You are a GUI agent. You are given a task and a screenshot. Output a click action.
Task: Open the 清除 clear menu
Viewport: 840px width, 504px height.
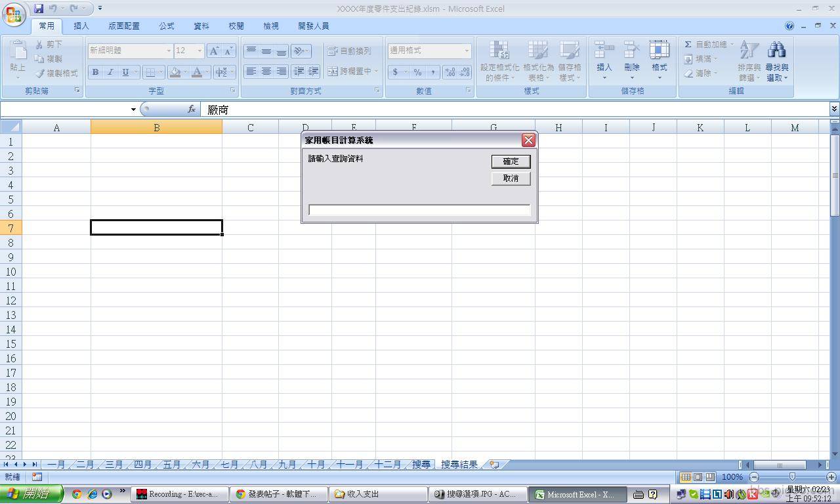pos(700,73)
